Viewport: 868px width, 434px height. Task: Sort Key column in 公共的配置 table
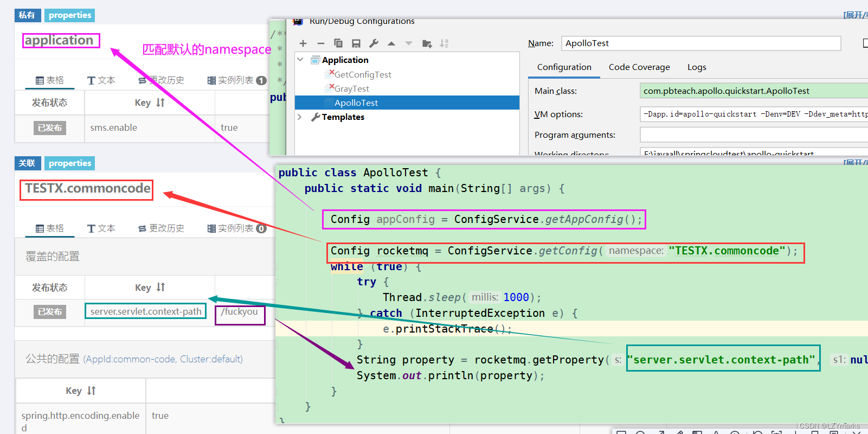[91, 391]
